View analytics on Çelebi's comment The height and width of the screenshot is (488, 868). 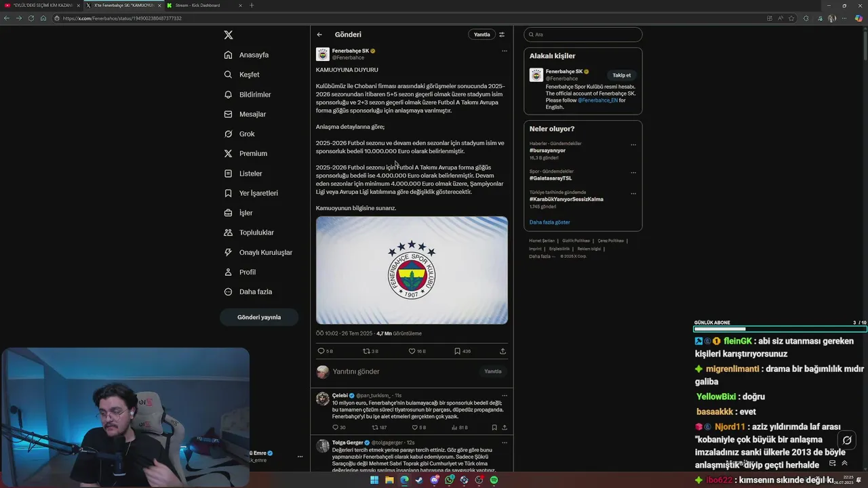click(454, 428)
